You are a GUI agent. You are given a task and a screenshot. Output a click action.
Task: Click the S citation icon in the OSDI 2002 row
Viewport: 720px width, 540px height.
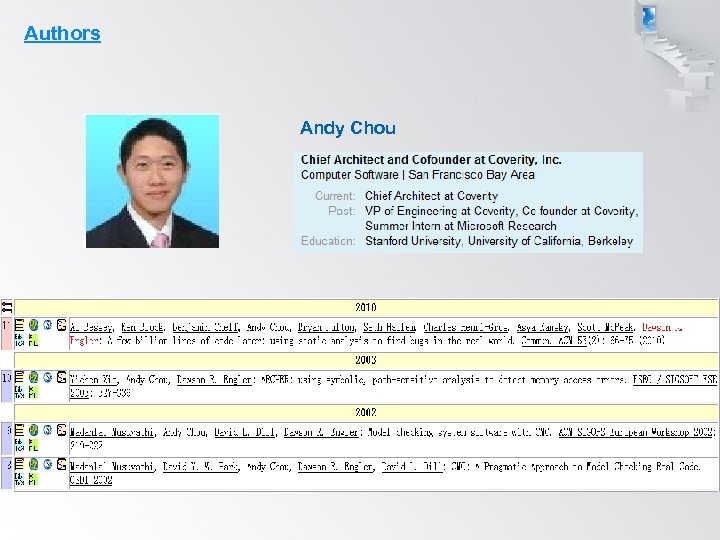pyautogui.click(x=62, y=464)
